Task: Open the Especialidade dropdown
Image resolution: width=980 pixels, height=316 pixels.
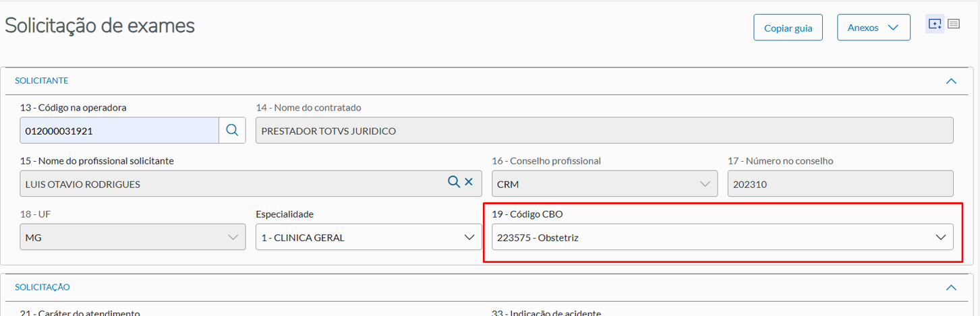Action: (x=368, y=237)
